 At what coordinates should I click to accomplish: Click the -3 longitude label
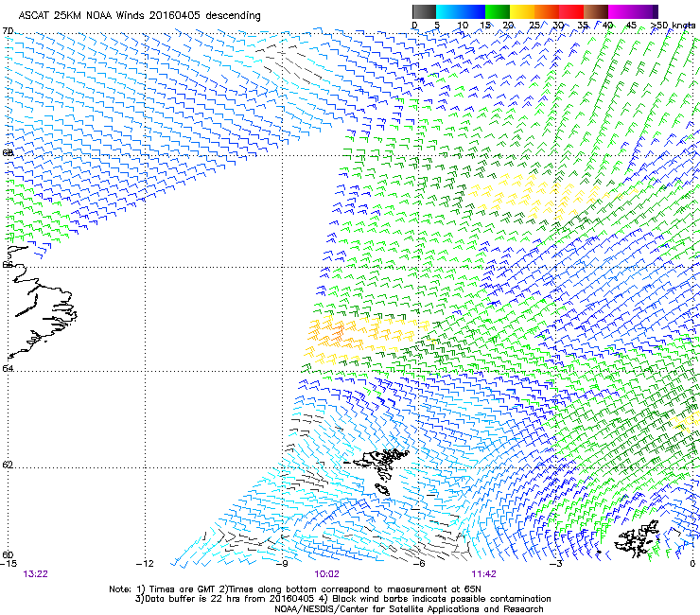coord(556,564)
